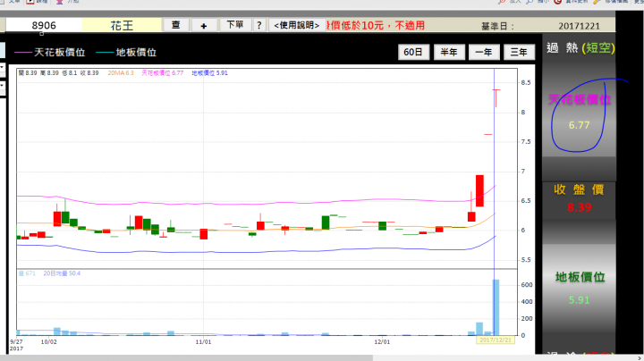Switch chart range to 一年
Viewport: 644px width, 361px height.
(x=484, y=52)
